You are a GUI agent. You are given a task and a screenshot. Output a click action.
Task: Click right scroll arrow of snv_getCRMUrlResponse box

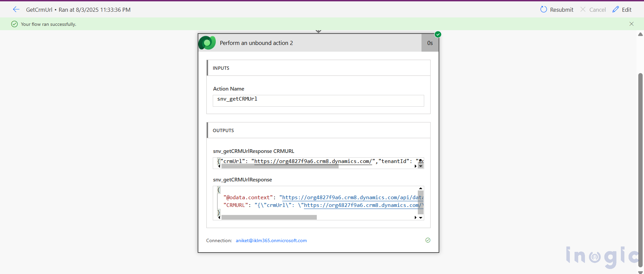click(x=415, y=217)
